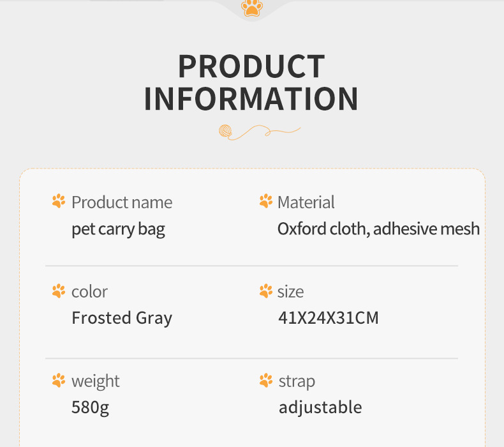Click the weight label text

click(x=96, y=381)
